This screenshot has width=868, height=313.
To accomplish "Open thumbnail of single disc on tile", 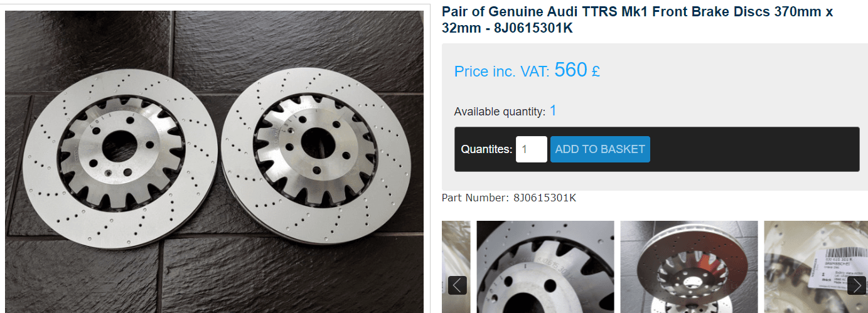I will coord(689,267).
